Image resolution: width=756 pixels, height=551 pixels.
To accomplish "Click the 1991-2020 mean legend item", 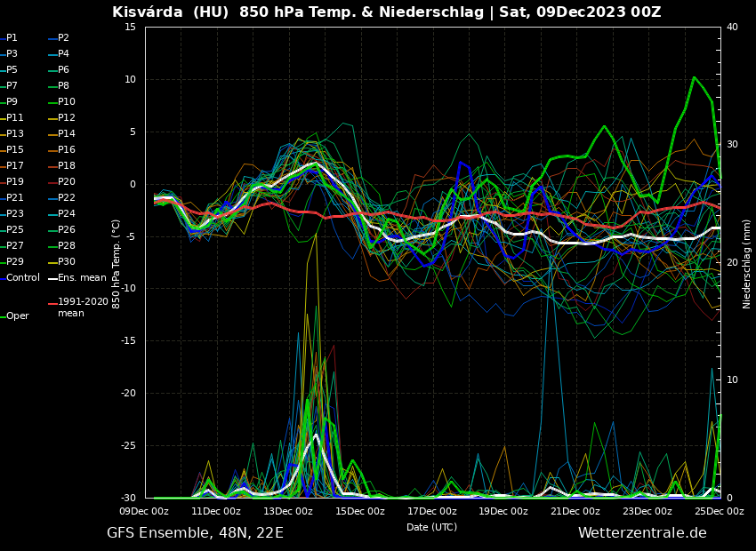I will [83, 307].
